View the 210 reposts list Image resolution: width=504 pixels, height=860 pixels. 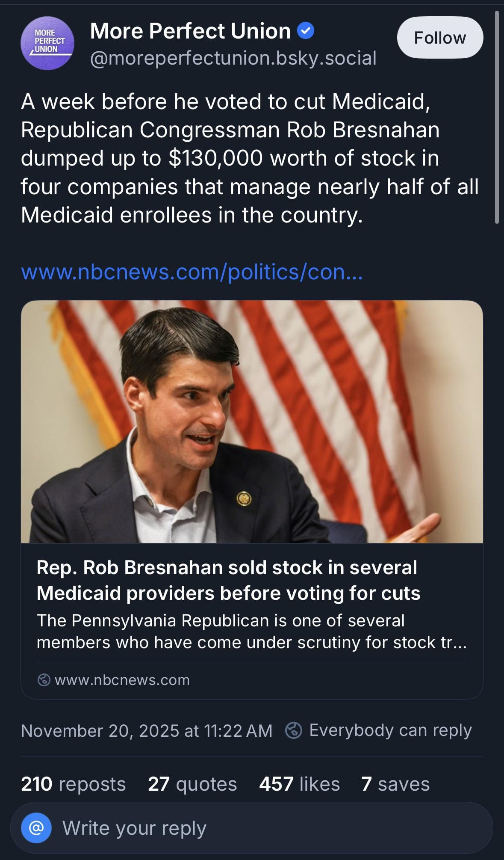point(73,784)
